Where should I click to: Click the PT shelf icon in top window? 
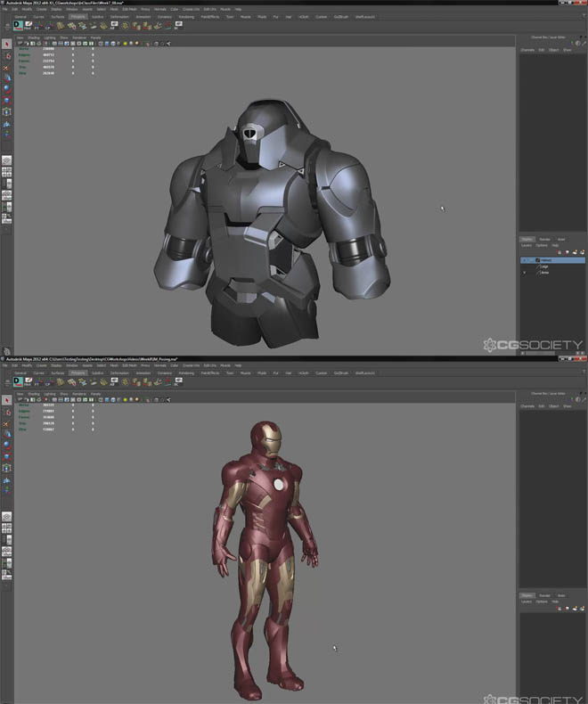(38, 26)
